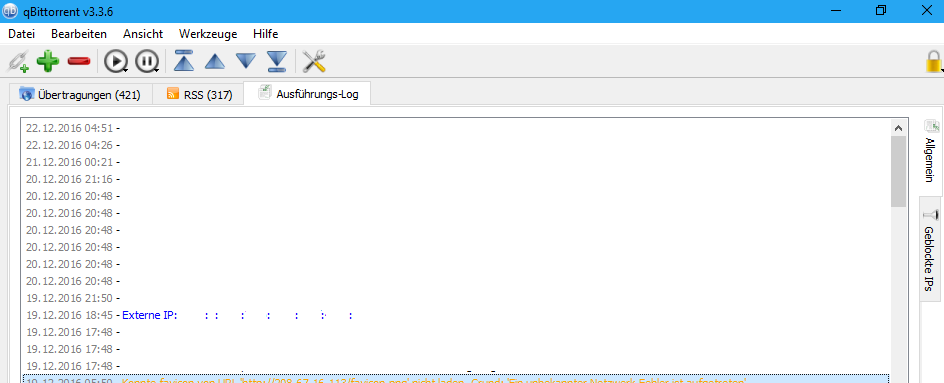This screenshot has width=944, height=383.
Task: Open the Werkzeuge menu
Action: tap(208, 34)
